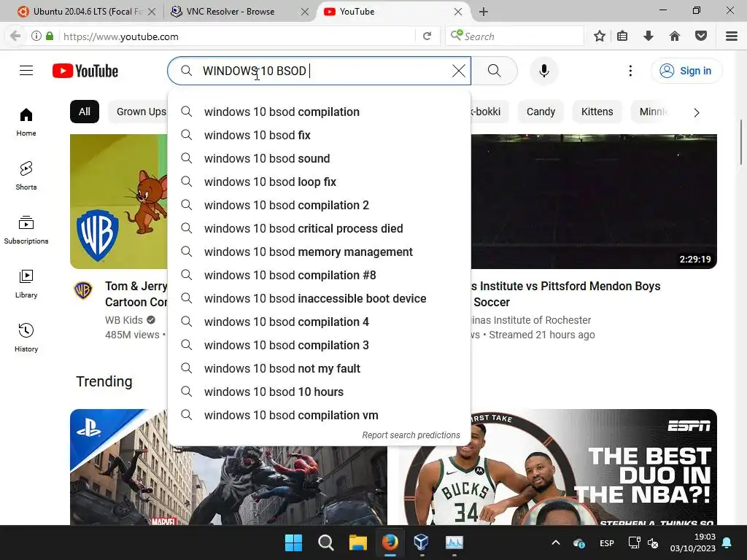
Task: Click the Firefox home icon
Action: (x=675, y=36)
